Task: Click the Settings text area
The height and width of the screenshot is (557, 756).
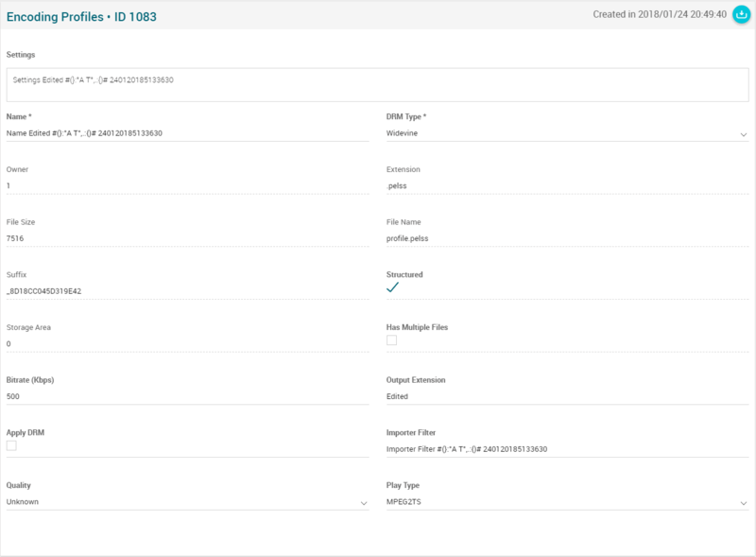Action: tap(377, 84)
